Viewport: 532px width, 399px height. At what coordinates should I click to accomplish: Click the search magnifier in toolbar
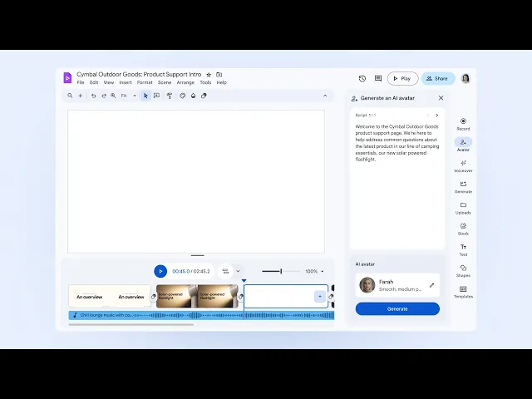pos(70,96)
